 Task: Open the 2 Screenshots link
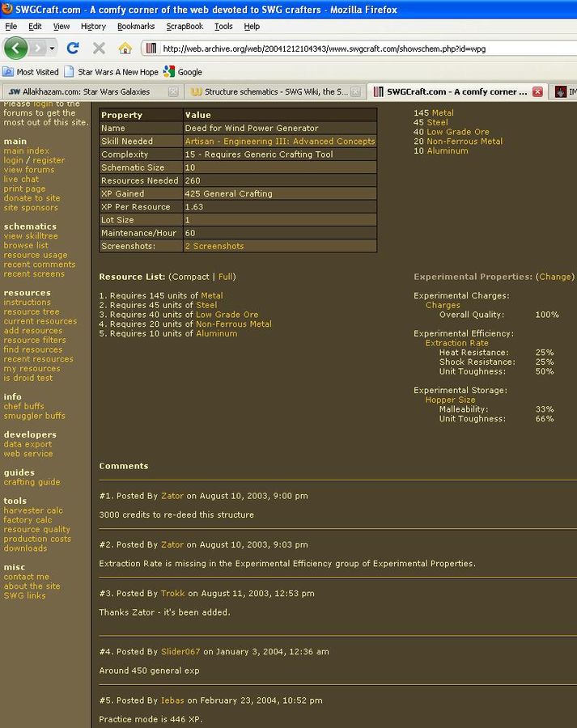(214, 246)
